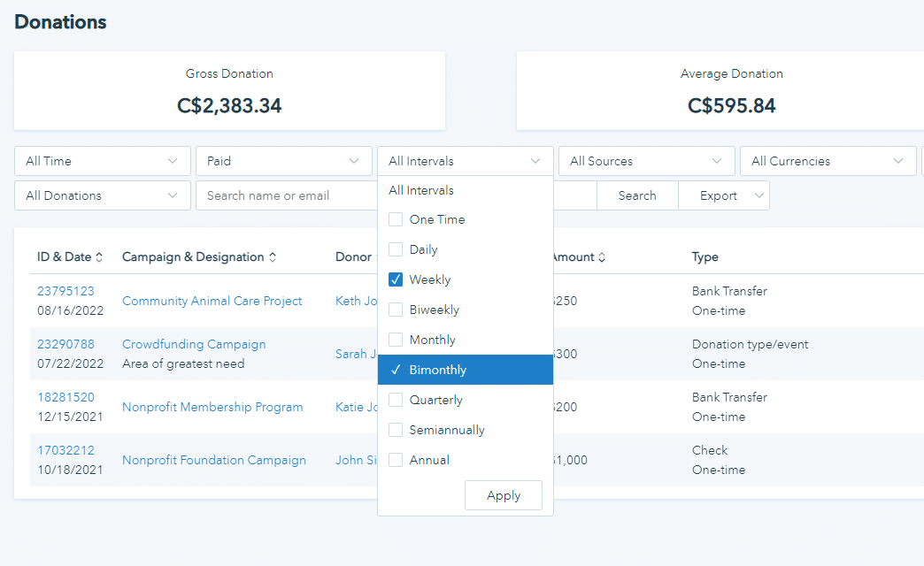Sort the Amount column
Image resolution: width=924 pixels, height=566 pixels.
click(x=604, y=256)
